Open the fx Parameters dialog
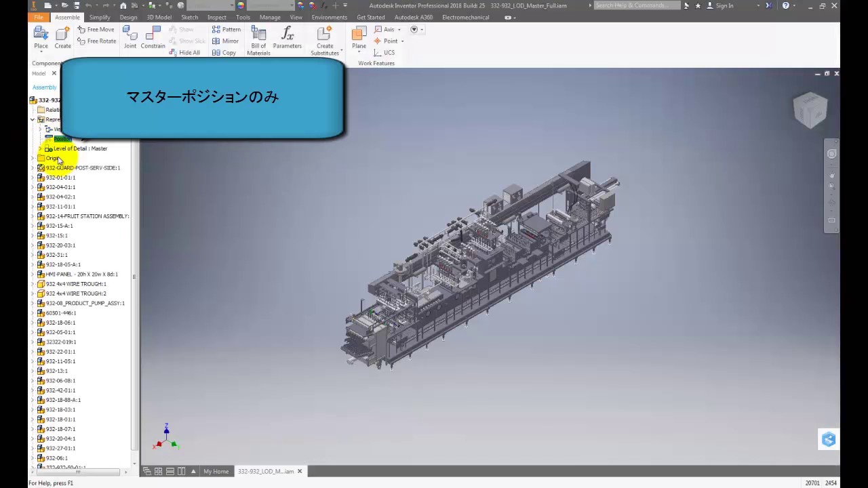Screen dimensions: 868x488 tap(287, 37)
